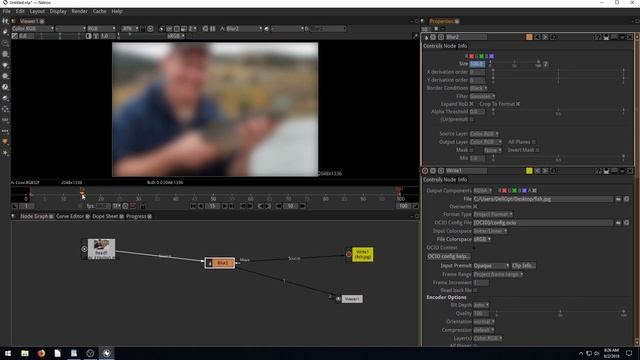Open the Help menu
Image resolution: width=640 pixels, height=360 pixels.
(117, 11)
